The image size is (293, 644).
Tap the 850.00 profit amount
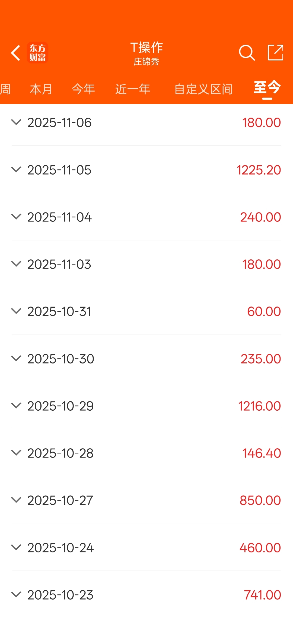(260, 500)
